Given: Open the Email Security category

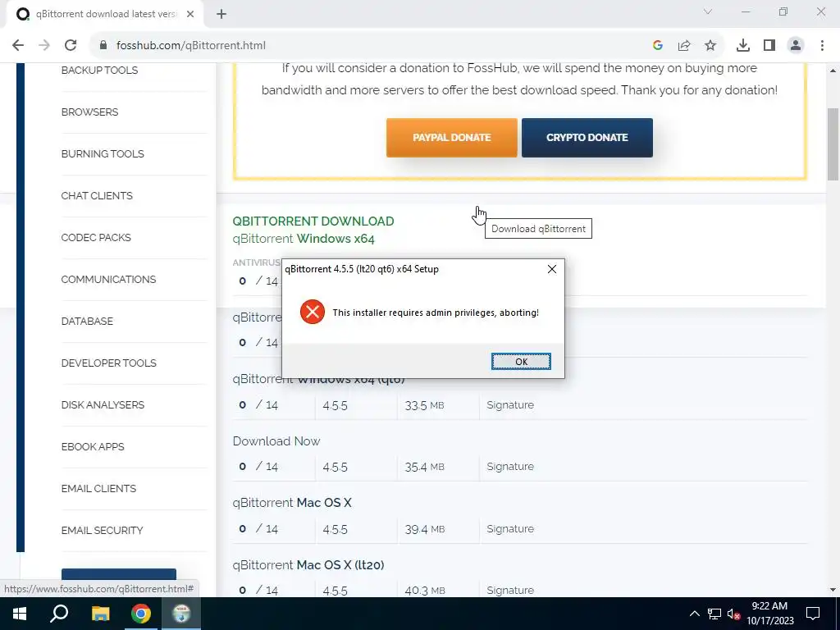Looking at the screenshot, I should click(x=102, y=530).
